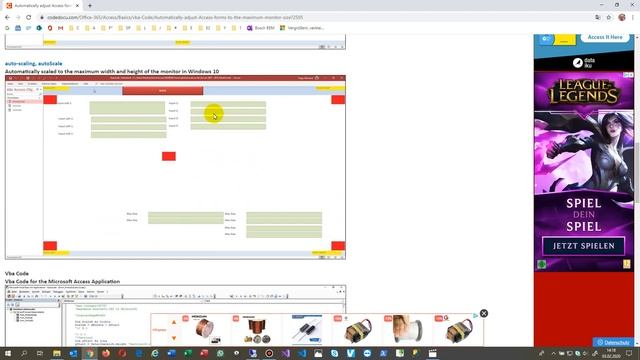Open the Gmail bookmark

(x=60, y=28)
